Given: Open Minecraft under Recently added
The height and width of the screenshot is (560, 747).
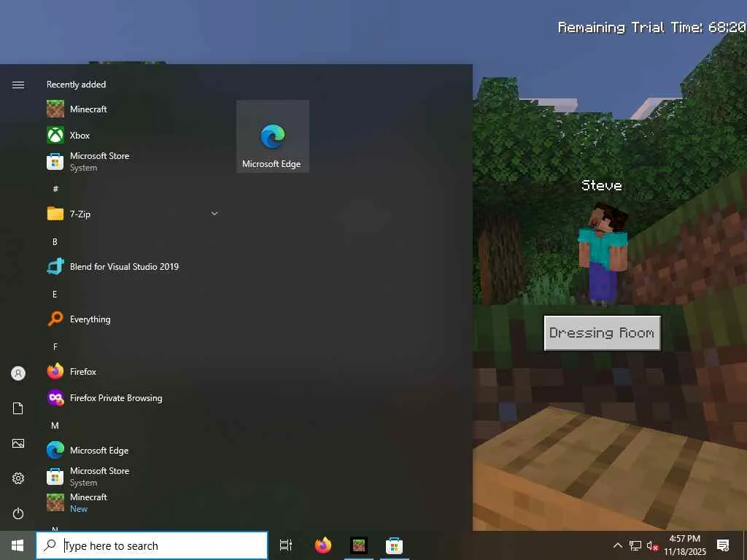Looking at the screenshot, I should (x=133, y=109).
